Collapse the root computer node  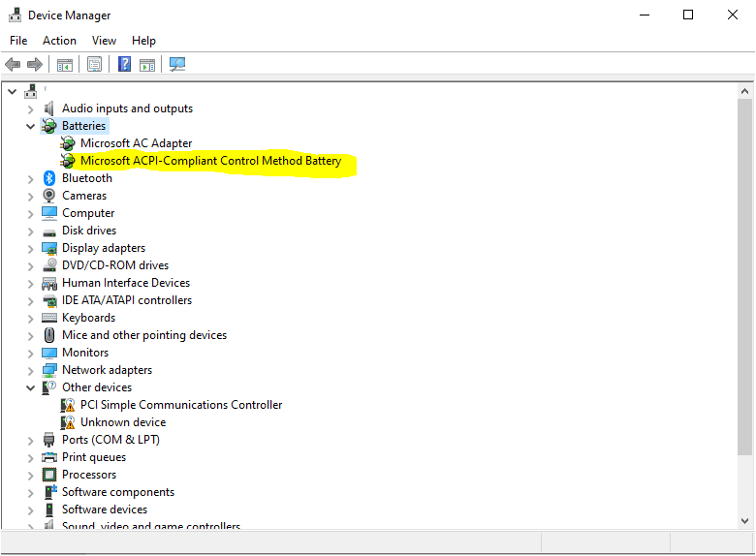click(13, 91)
